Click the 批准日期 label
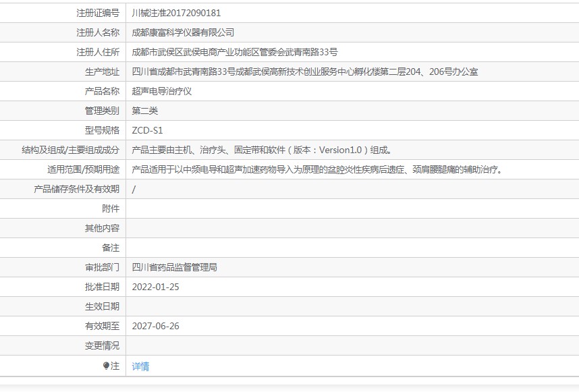 103,287
